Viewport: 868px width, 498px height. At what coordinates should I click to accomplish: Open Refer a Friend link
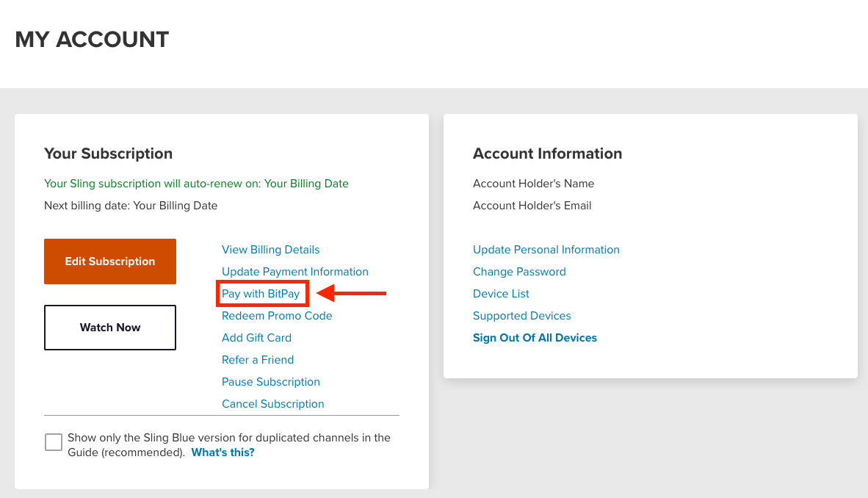(258, 360)
